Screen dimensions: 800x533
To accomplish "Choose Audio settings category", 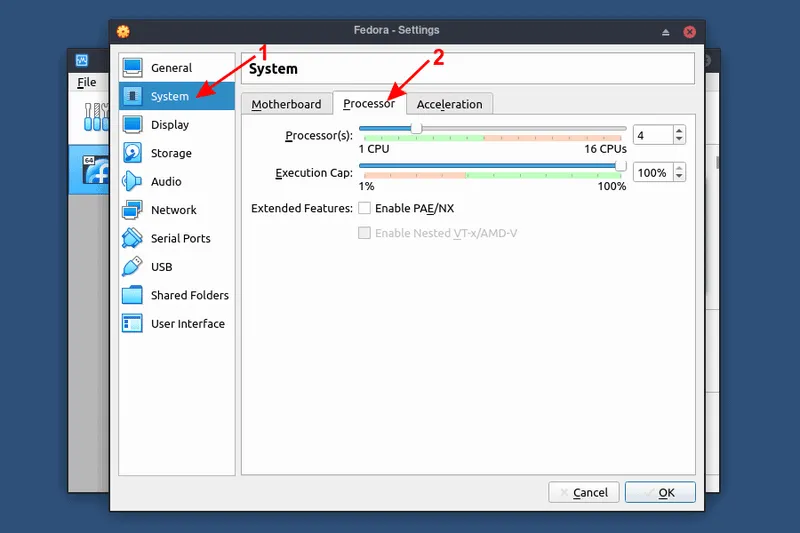I will pos(166,182).
